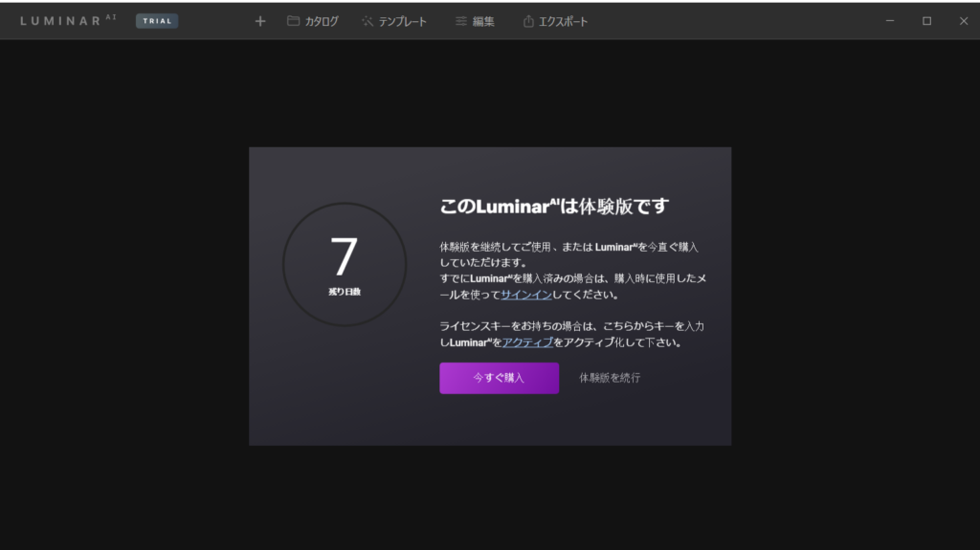Open the 編集 tab
Image resolution: width=980 pixels, height=550 pixels.
pos(475,21)
